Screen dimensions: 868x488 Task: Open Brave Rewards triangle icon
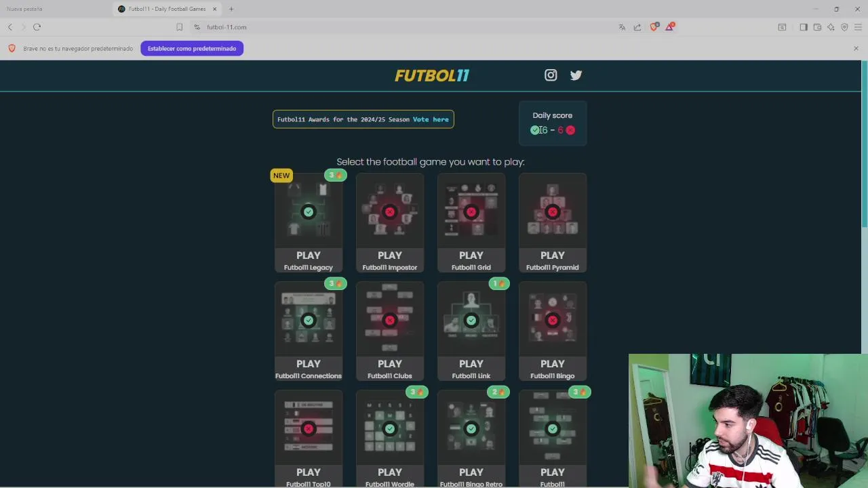click(670, 27)
